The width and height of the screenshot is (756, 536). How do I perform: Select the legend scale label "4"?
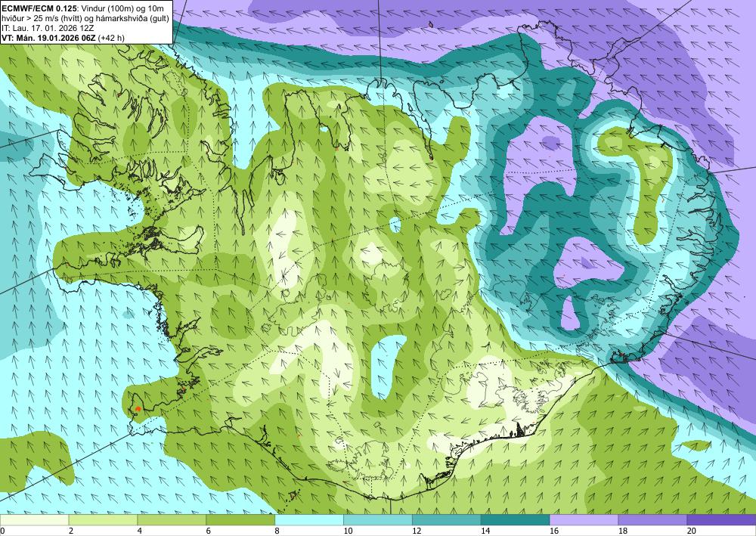[x=140, y=531]
